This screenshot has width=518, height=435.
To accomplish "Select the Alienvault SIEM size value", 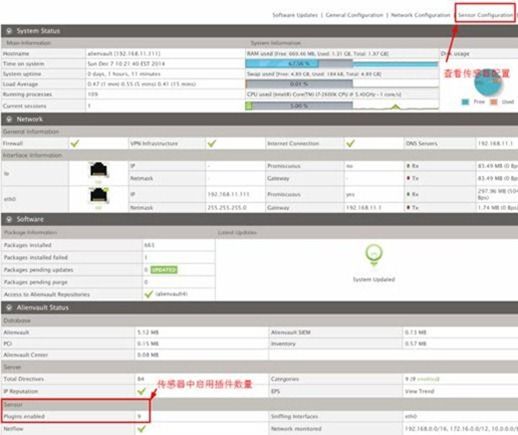I will pos(416,332).
